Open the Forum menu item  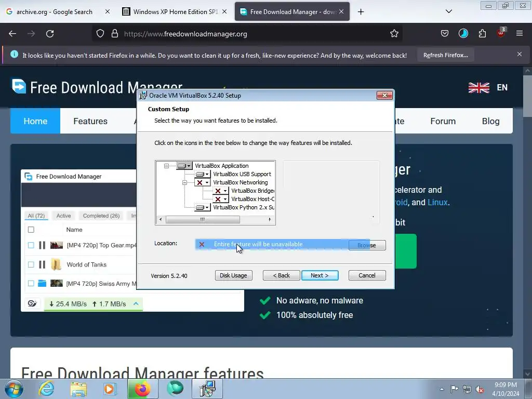[x=443, y=121]
